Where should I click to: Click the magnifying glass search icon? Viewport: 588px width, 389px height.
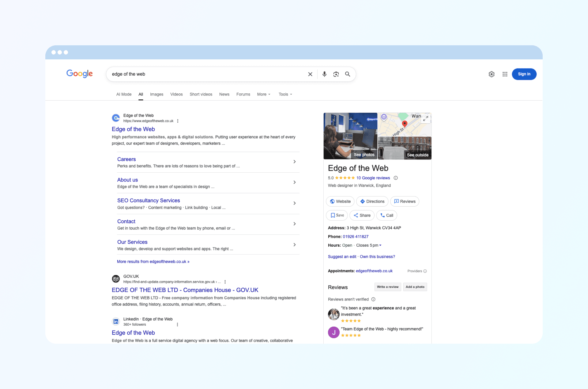click(x=348, y=74)
